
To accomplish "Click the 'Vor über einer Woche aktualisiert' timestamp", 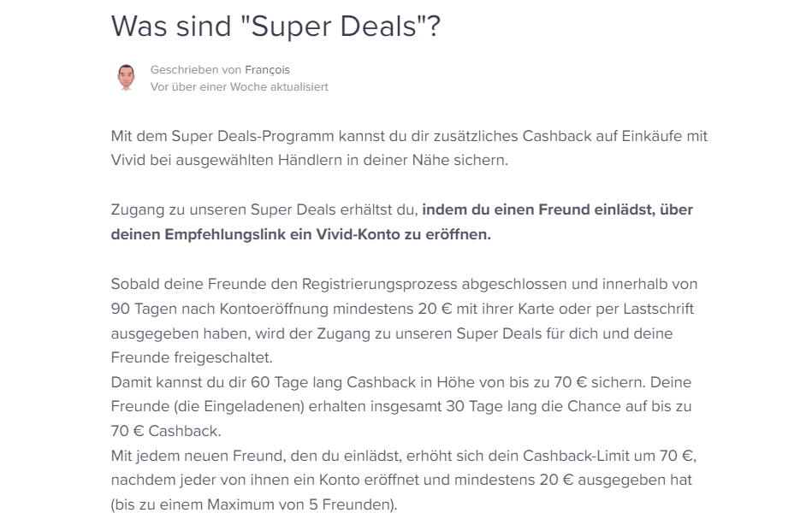I will [240, 87].
